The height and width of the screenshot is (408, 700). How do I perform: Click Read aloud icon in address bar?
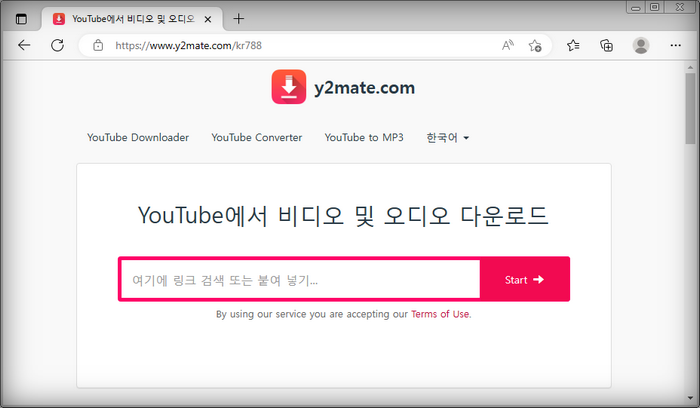(x=508, y=45)
